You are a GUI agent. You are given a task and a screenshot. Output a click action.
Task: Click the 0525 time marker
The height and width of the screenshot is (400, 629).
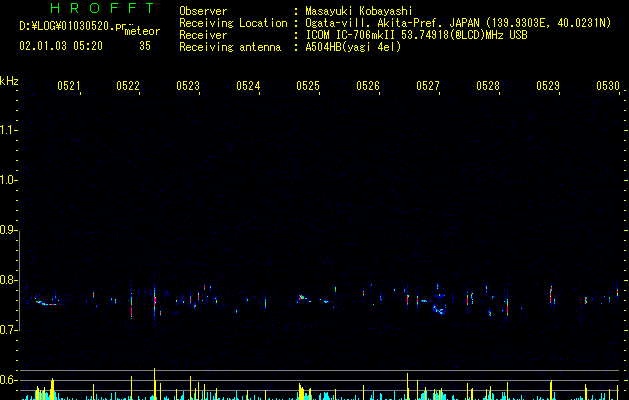tap(308, 86)
